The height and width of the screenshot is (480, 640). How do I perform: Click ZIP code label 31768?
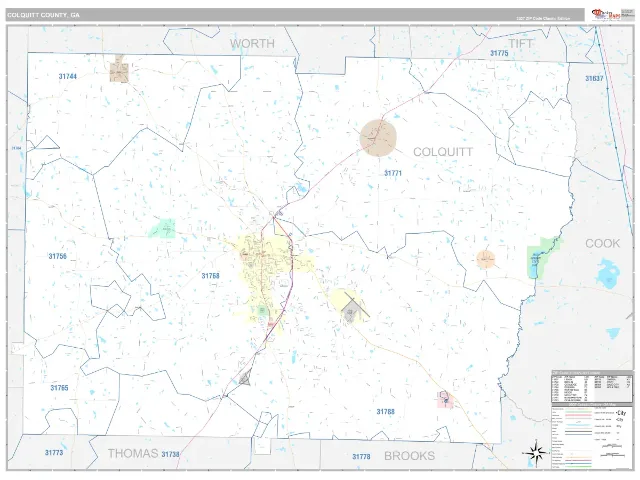pos(211,276)
